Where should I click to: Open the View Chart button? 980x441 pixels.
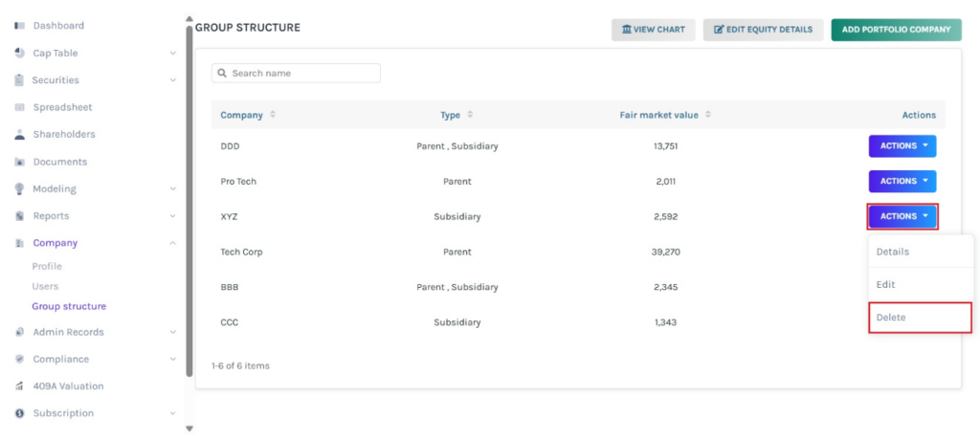(x=654, y=30)
